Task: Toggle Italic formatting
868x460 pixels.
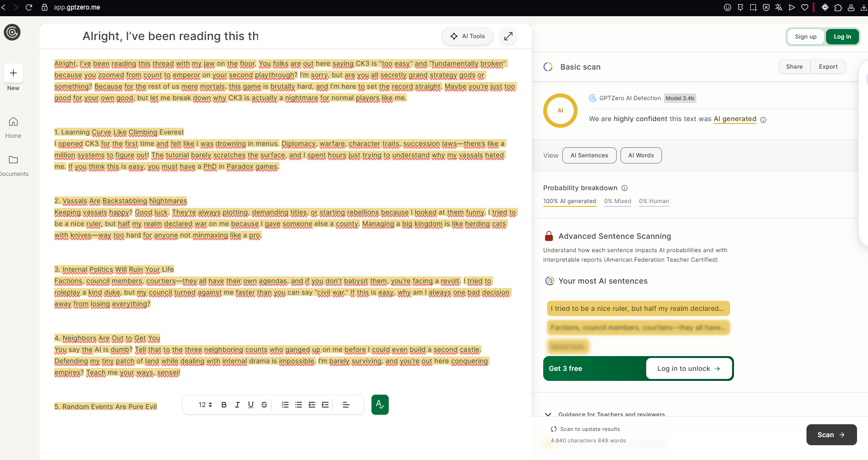Action: point(238,405)
